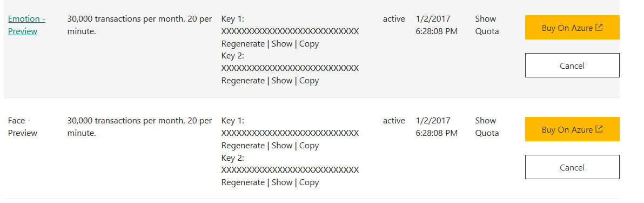This screenshot has width=644, height=203.
Task: Show Quota for Face - Preview
Action: point(487,127)
